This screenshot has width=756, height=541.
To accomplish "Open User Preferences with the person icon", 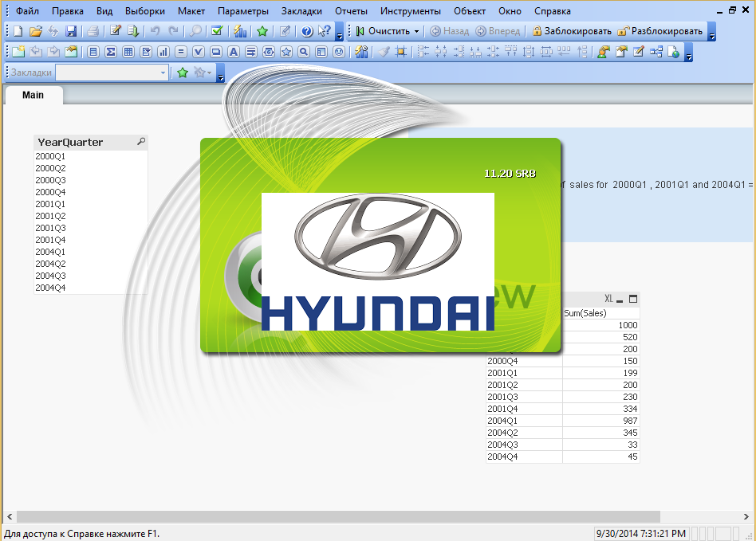I will (x=603, y=52).
